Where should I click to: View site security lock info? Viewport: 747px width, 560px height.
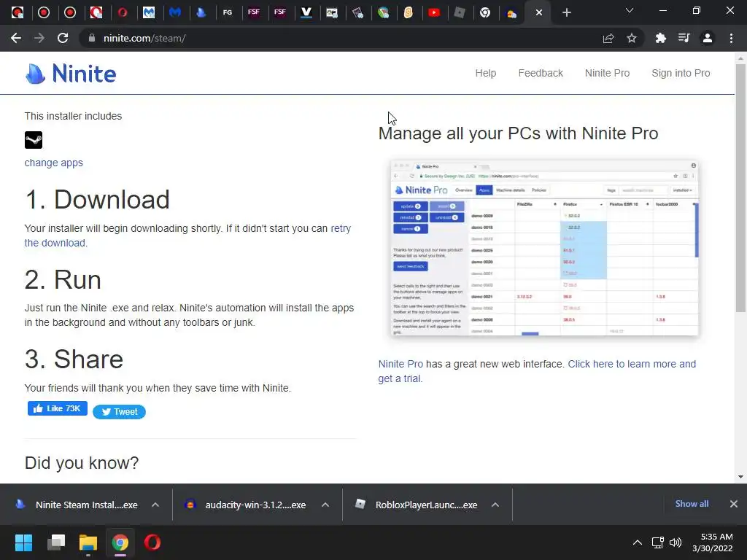91,38
